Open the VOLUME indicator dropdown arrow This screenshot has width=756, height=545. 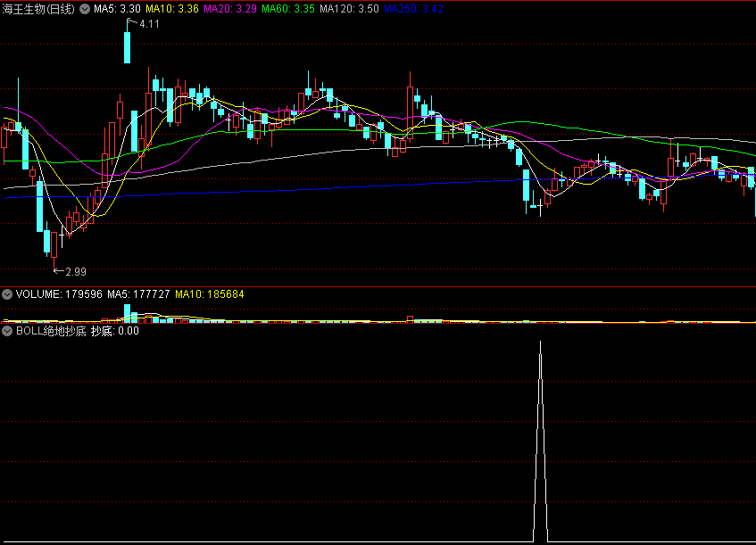click(7, 294)
